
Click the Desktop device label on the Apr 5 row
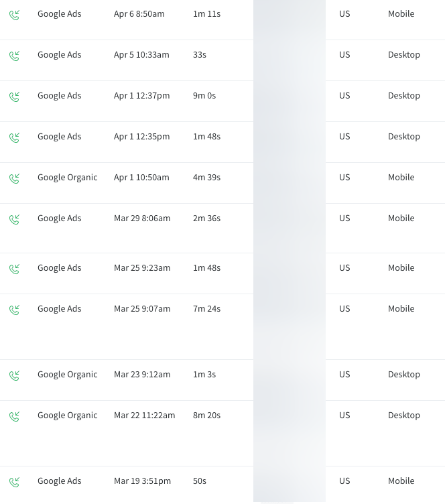403,55
